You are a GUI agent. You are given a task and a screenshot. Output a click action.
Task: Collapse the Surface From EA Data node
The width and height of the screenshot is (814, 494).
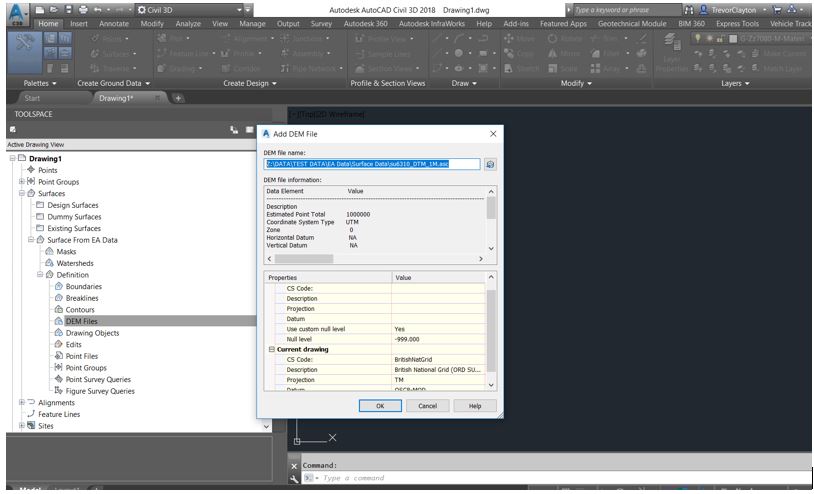point(31,240)
